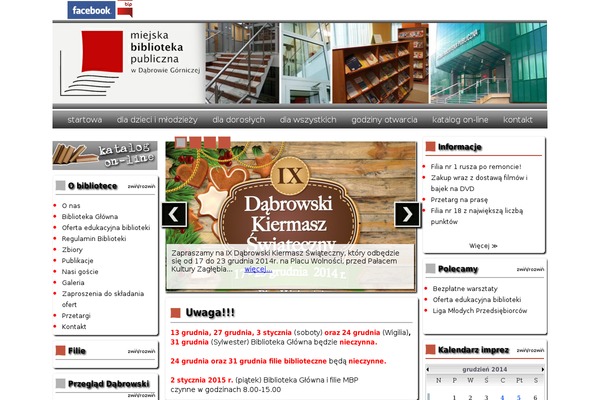Open Zaproszenia do składania ofert link
Viewport: 600px width, 400px height.
pos(103,299)
